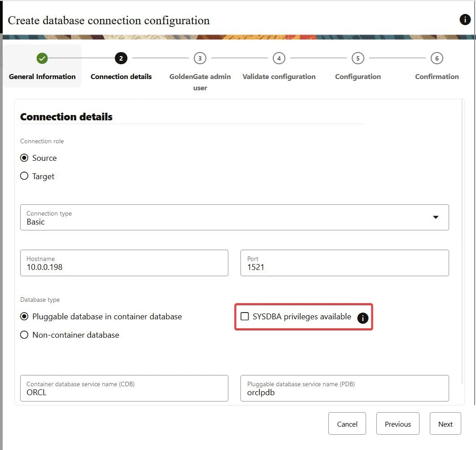
Task: Select step 5 circle icon
Action: pyautogui.click(x=358, y=58)
